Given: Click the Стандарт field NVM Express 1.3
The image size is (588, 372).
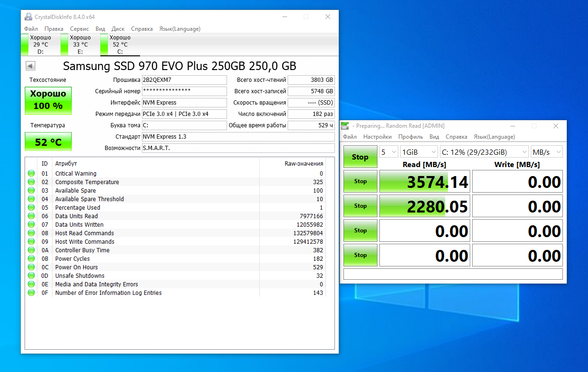Looking at the screenshot, I should click(x=238, y=137).
